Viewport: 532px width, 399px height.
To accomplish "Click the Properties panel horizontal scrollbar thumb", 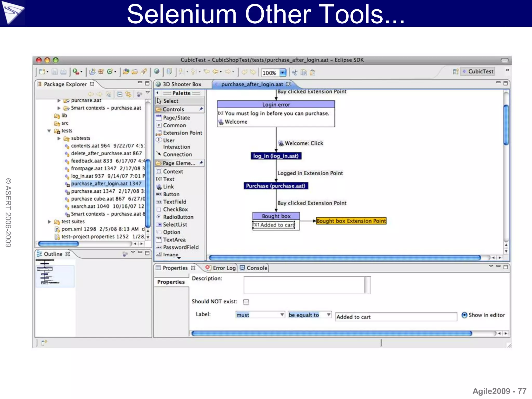I will point(331,333).
